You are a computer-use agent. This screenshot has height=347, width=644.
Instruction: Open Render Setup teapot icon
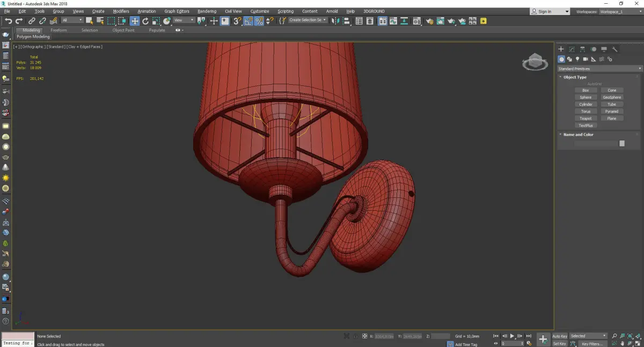pos(429,21)
